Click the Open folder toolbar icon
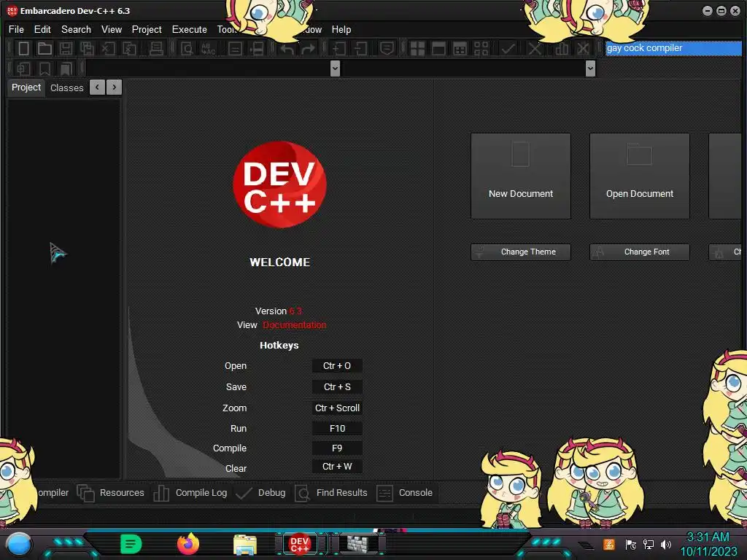This screenshot has height=560, width=747. 44,49
